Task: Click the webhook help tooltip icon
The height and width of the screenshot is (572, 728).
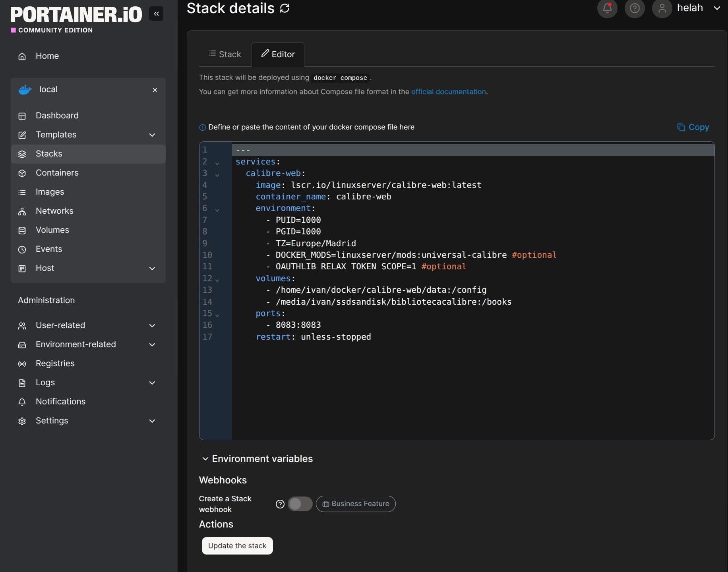Action: point(280,504)
